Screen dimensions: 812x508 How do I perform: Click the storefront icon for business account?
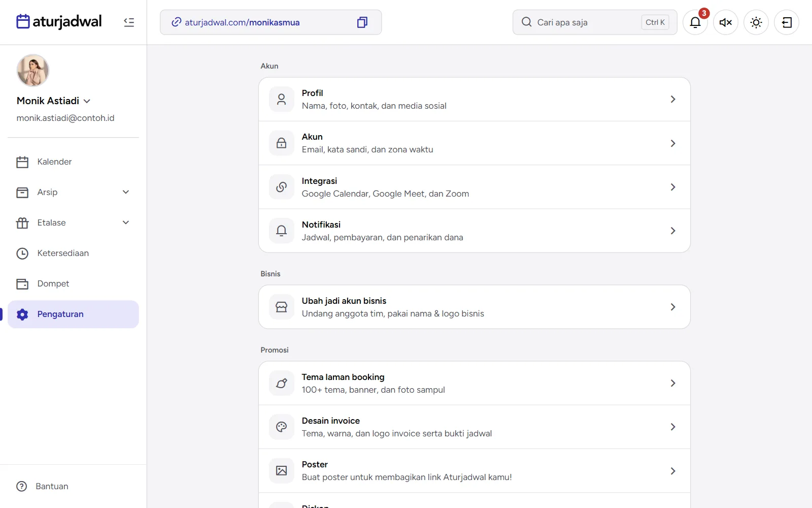(x=282, y=307)
